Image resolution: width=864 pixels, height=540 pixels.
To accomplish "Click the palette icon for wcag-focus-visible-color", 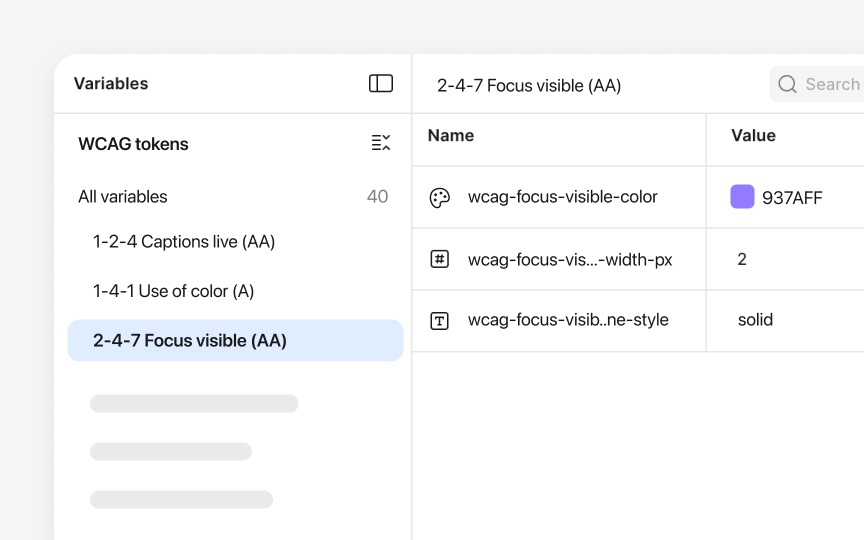I will click(439, 198).
